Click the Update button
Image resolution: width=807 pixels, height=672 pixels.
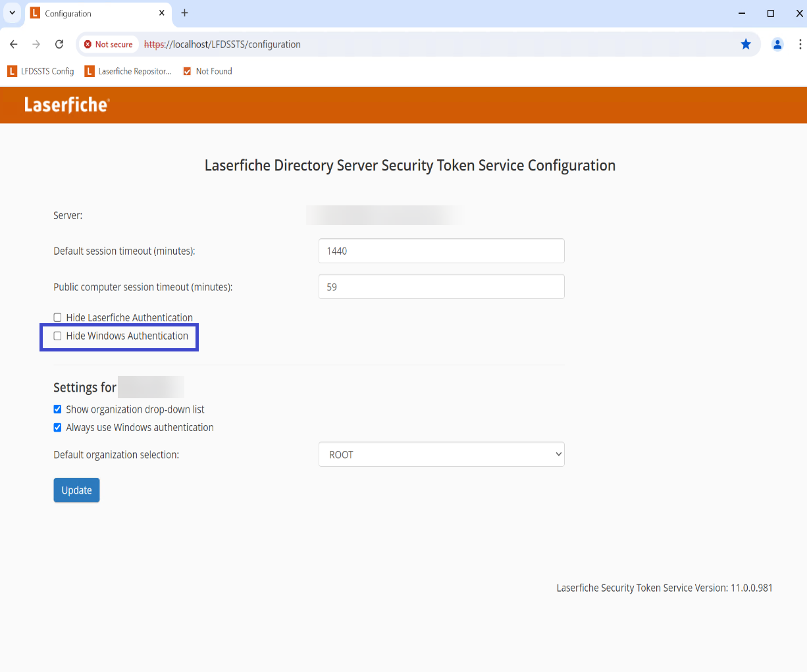pos(76,490)
